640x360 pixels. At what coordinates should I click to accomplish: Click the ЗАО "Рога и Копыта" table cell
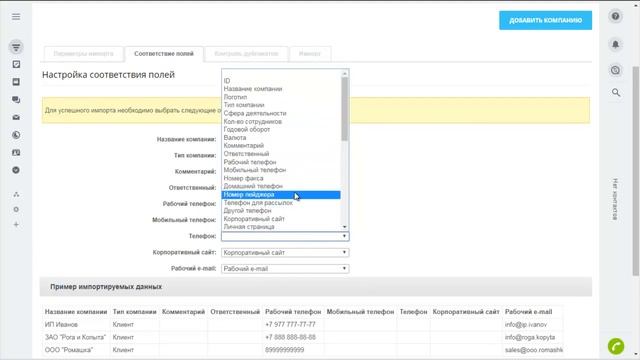tap(75, 338)
